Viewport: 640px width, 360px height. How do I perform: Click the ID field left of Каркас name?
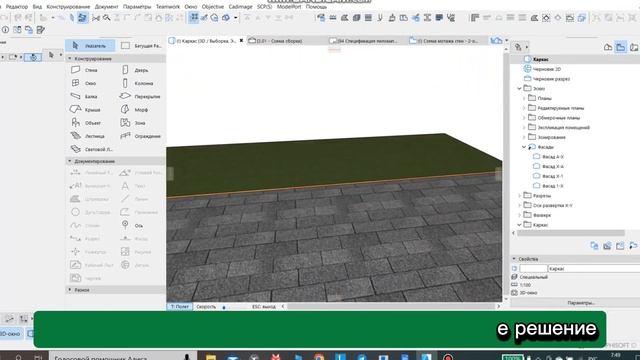point(533,269)
